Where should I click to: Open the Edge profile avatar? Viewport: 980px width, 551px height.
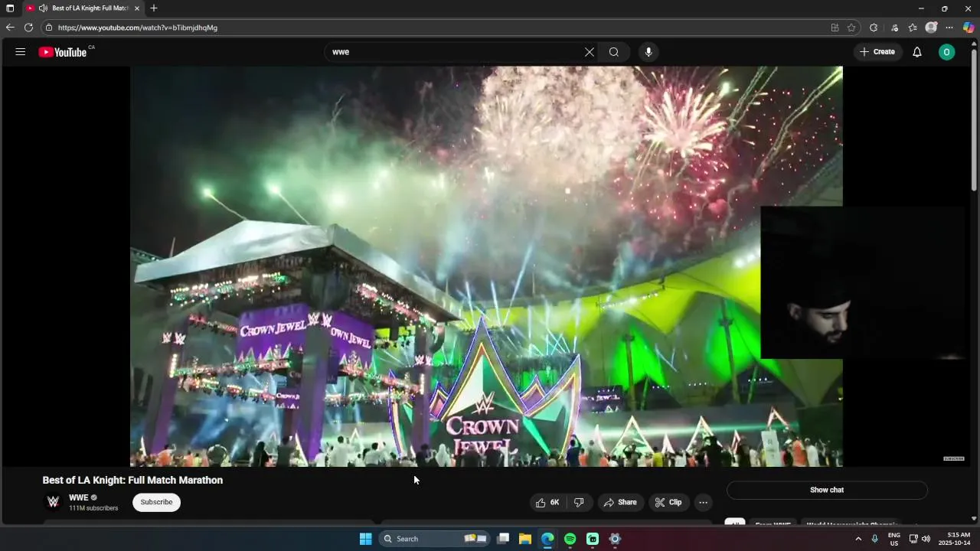(x=931, y=28)
